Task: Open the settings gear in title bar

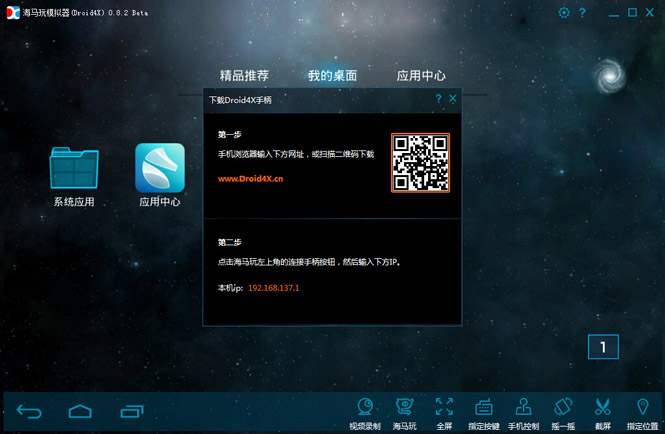Action: (564, 13)
